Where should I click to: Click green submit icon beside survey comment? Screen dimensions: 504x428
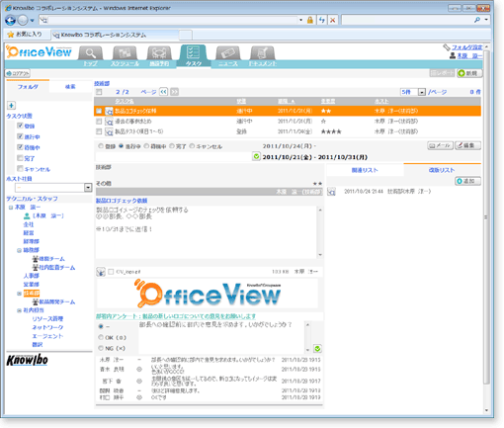pos(317,349)
